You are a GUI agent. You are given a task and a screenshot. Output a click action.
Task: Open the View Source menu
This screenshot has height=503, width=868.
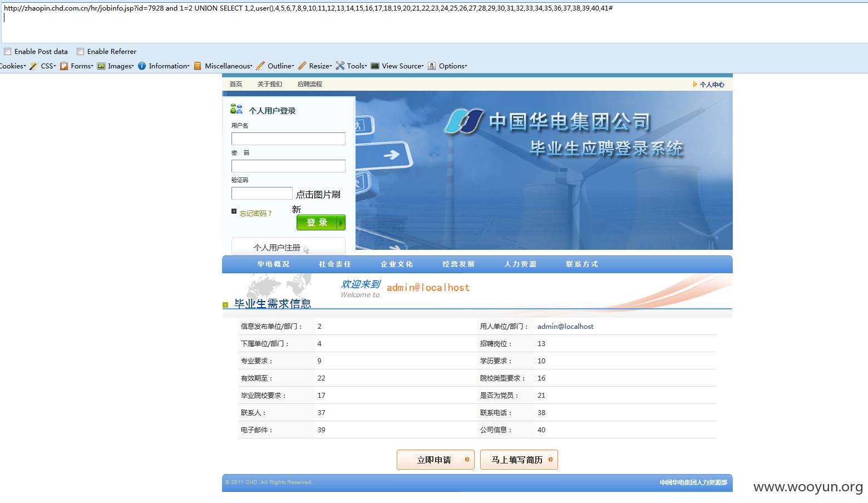pos(403,66)
